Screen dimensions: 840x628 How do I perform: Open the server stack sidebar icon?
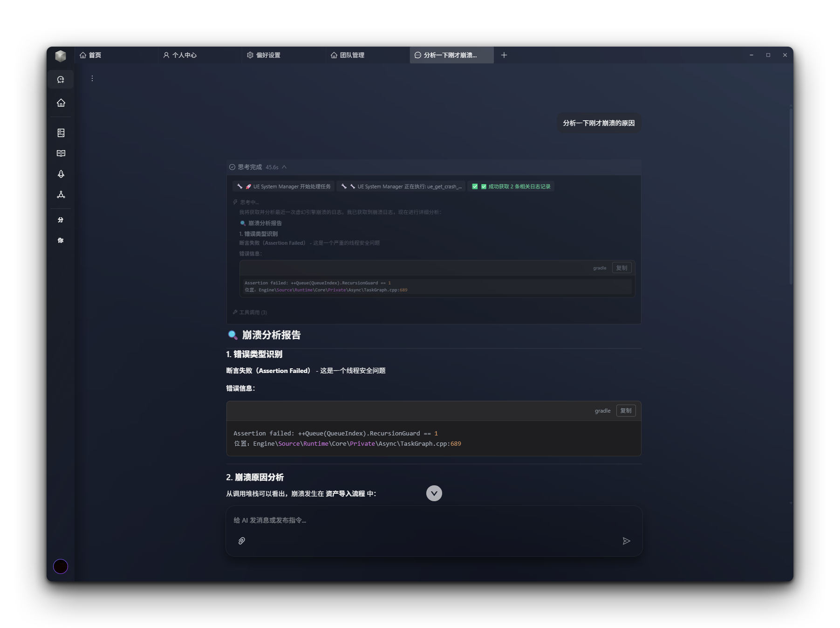[x=61, y=133]
